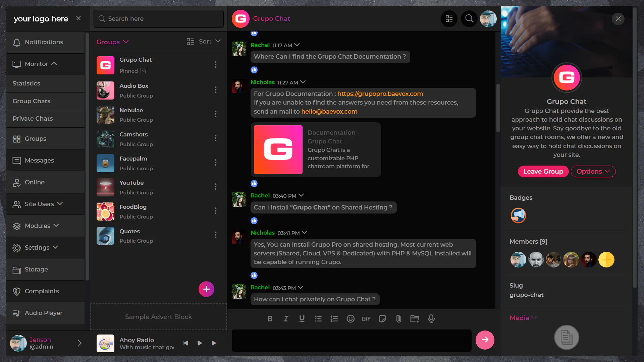Create a new group with the plus button
This screenshot has height=362, width=644.
tap(206, 289)
